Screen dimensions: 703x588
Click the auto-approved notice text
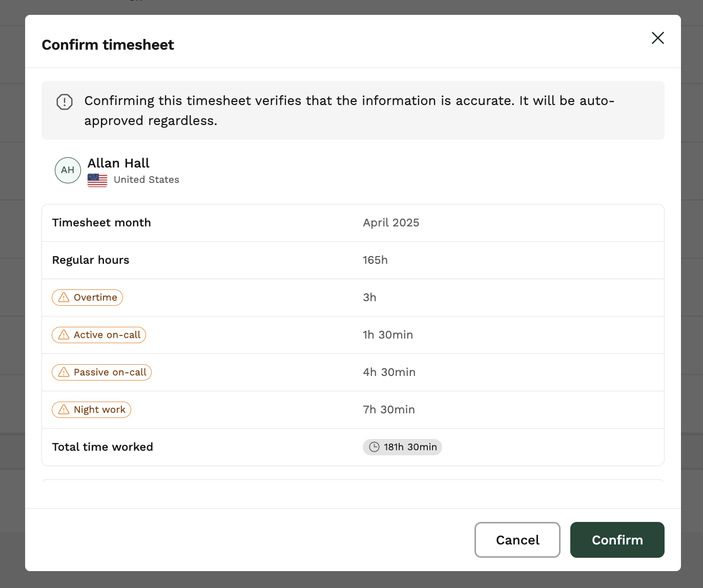point(349,111)
